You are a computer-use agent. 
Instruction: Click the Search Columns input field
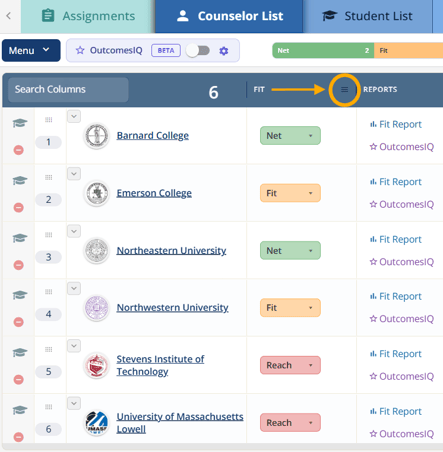68,89
